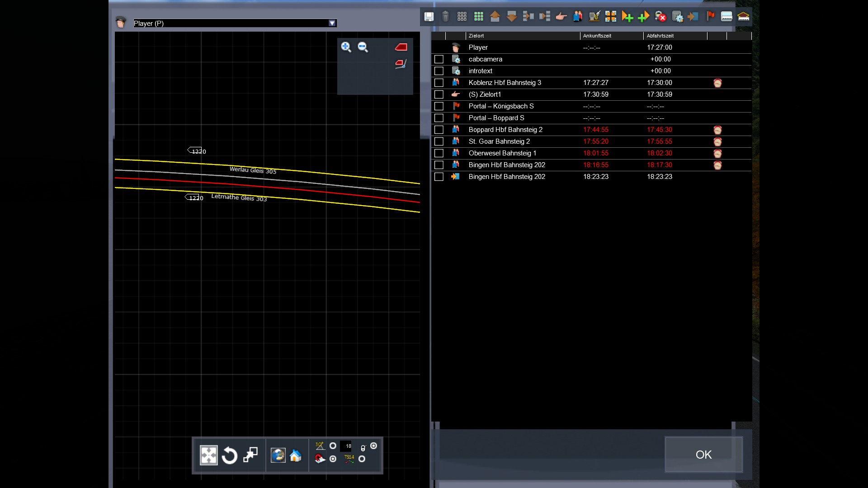Click the Ankunftszeit column header

click(597, 36)
